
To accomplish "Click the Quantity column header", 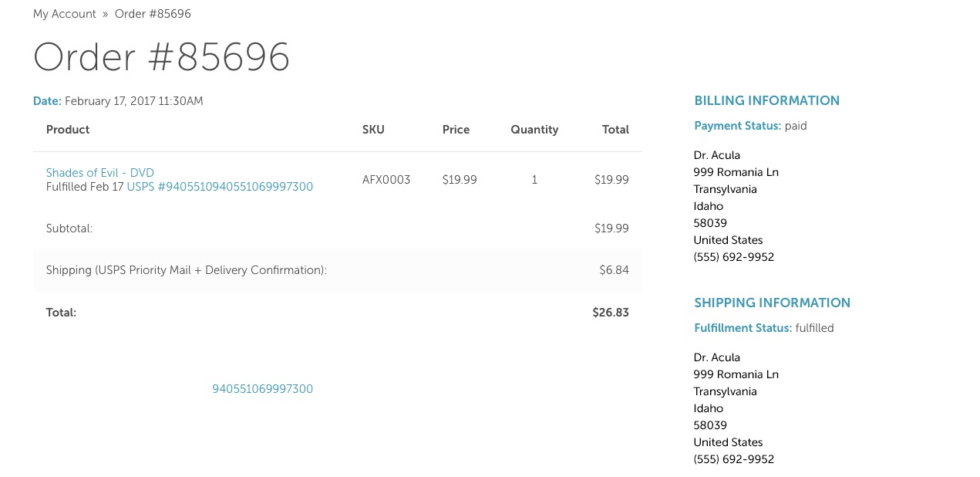I will point(534,130).
